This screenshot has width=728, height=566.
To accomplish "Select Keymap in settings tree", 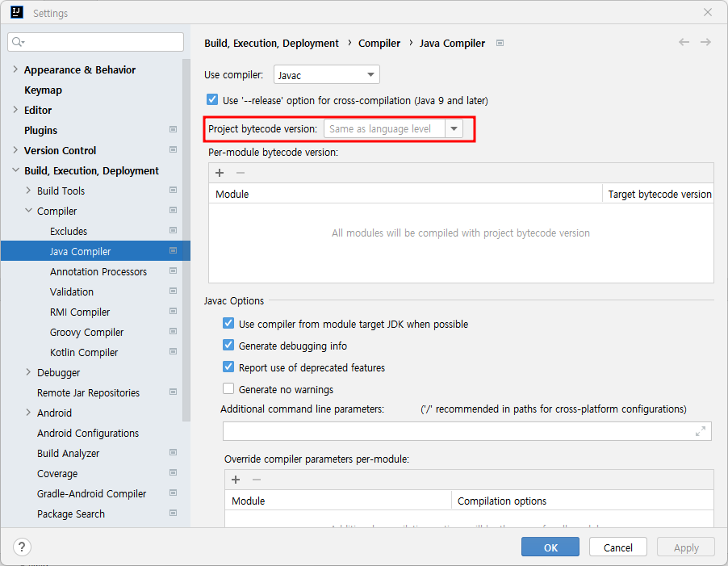I will 43,90.
